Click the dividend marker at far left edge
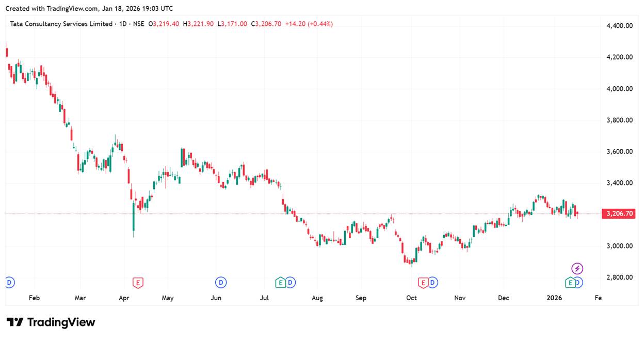This screenshot has height=339, width=644. coord(9,282)
